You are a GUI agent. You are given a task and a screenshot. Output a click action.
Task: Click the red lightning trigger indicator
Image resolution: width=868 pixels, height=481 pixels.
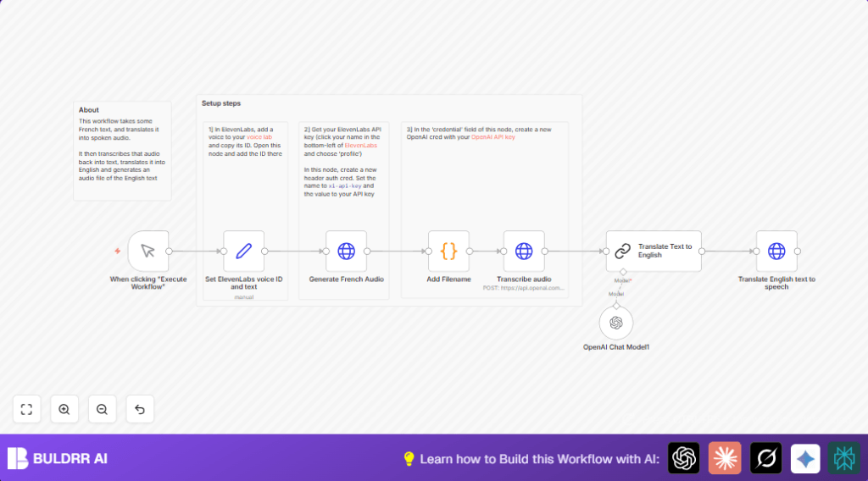117,251
